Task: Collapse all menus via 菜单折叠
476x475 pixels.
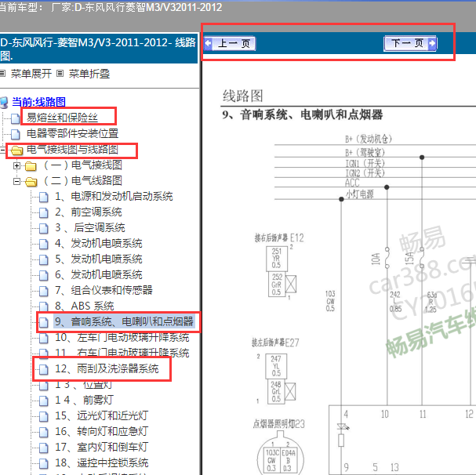Action: point(89,74)
